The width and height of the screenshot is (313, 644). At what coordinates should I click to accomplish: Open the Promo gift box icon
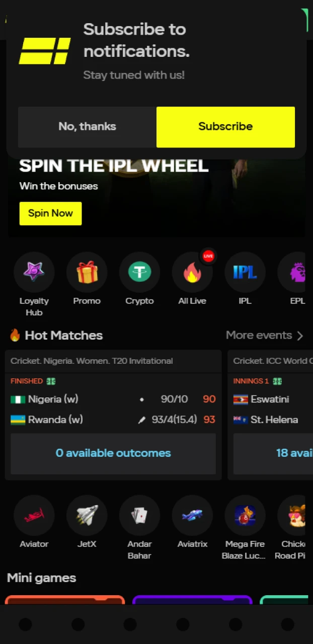(87, 272)
